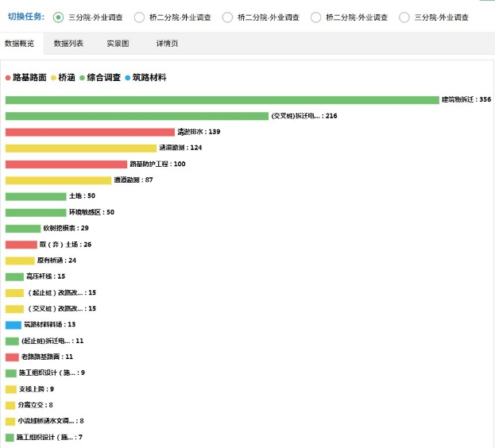Switch to the 实景图 tab

pyautogui.click(x=118, y=43)
